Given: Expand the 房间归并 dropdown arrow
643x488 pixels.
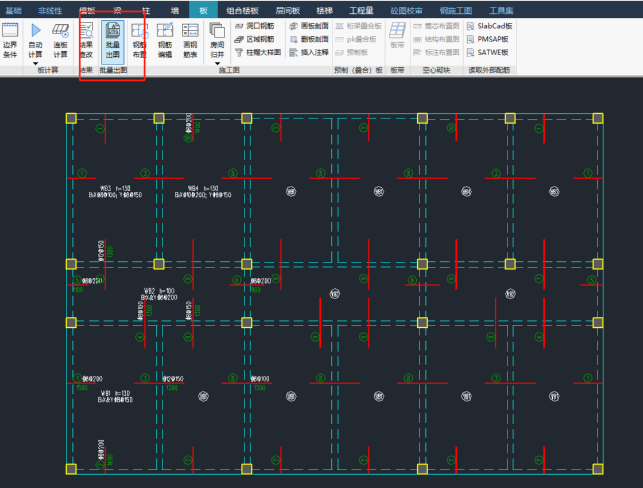Looking at the screenshot, I should click(x=217, y=63).
